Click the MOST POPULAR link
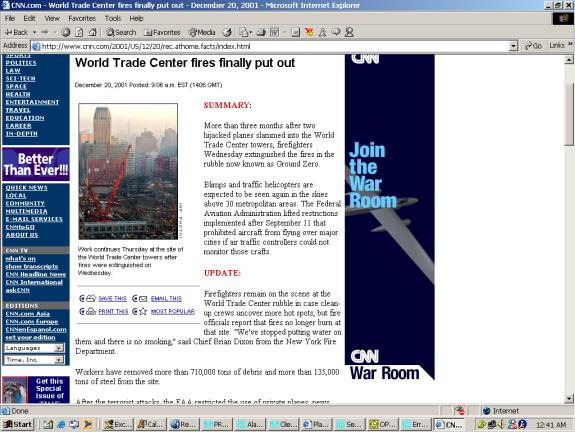 [x=173, y=311]
